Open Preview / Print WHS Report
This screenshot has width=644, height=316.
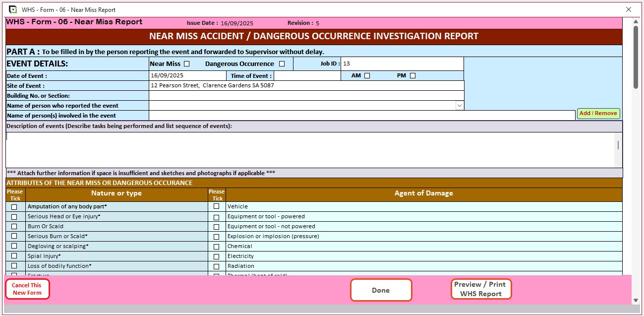480,289
